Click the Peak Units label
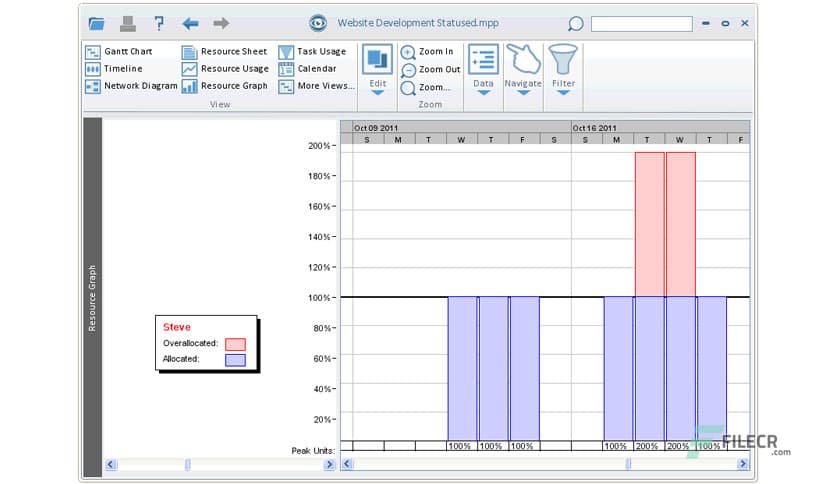The height and width of the screenshot is (484, 836). 314,451
